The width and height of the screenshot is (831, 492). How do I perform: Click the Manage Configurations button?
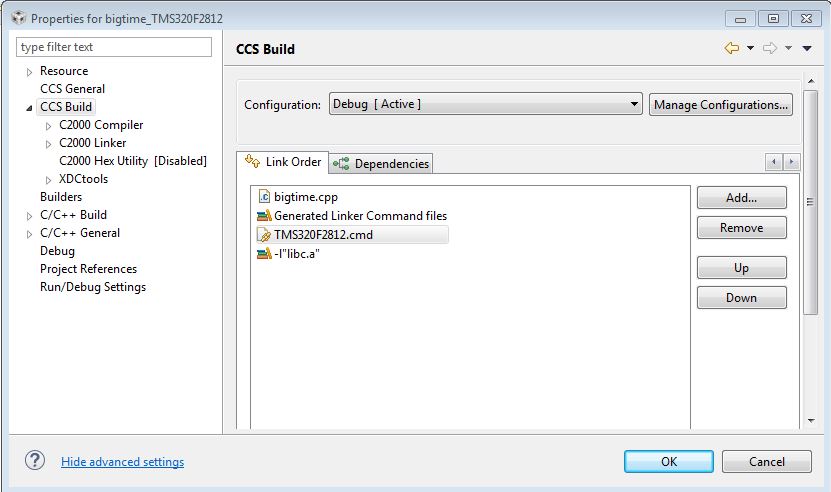click(721, 104)
